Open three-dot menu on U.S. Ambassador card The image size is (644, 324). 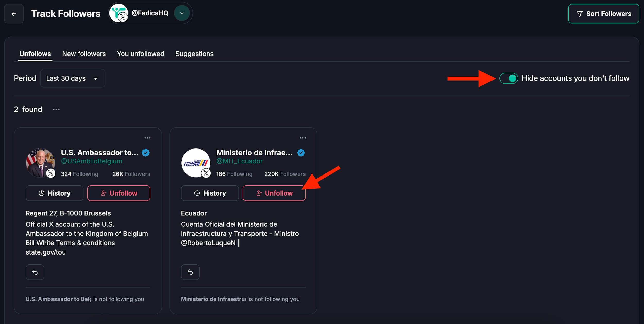(147, 138)
